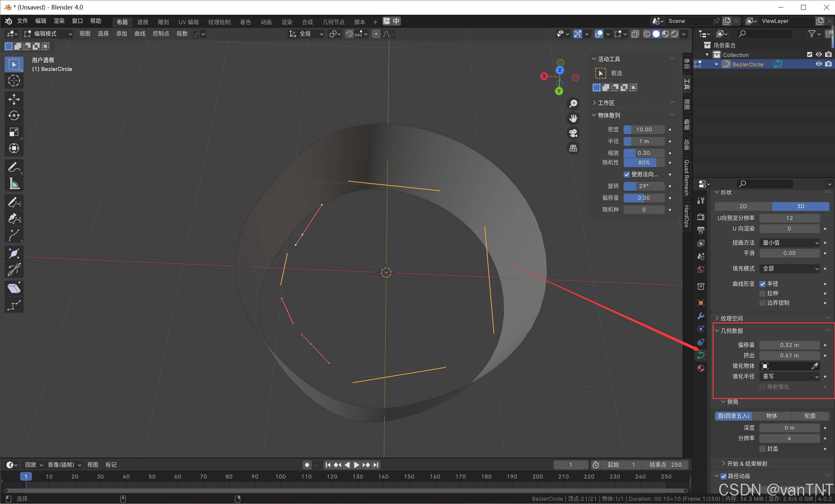Image resolution: width=835 pixels, height=504 pixels.
Task: Choose the Object bevel mode button
Action: [x=771, y=416]
